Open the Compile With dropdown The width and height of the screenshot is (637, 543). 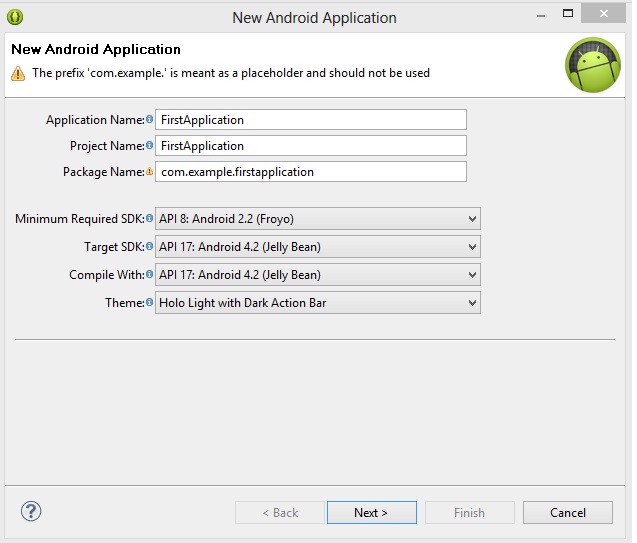tap(318, 275)
